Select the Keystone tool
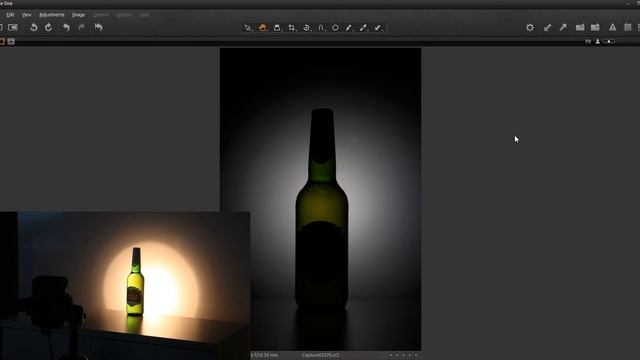This screenshot has width=640, height=360. [x=321, y=28]
